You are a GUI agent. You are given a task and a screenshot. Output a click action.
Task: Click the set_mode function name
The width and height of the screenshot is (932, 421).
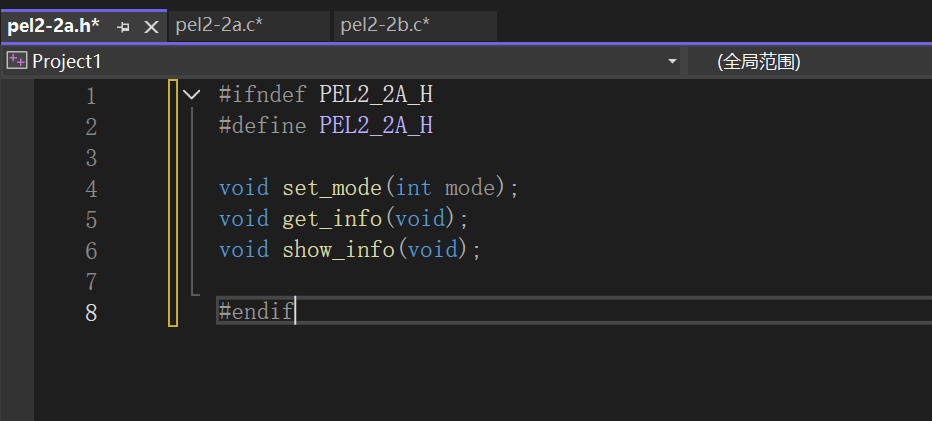click(x=331, y=188)
